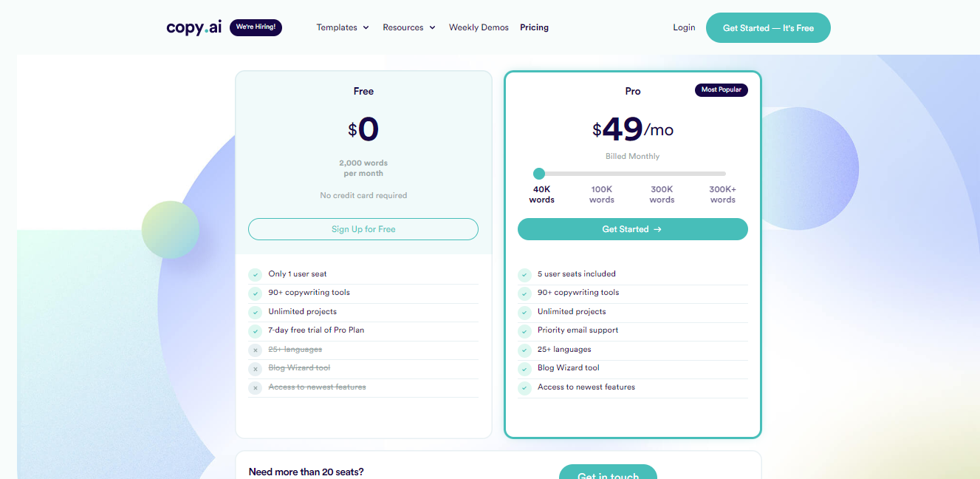Click the $0 price text
The image size is (980, 479).
coord(363,130)
